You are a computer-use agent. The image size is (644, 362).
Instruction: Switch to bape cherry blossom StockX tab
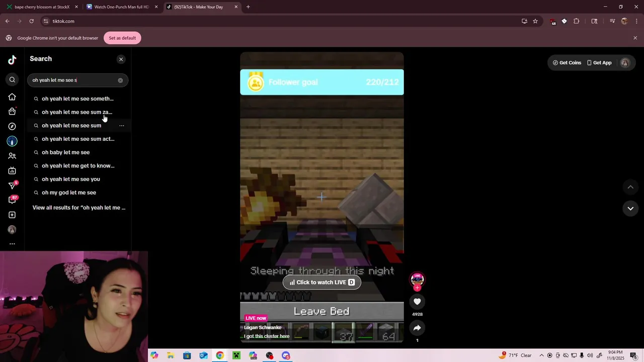(x=42, y=7)
